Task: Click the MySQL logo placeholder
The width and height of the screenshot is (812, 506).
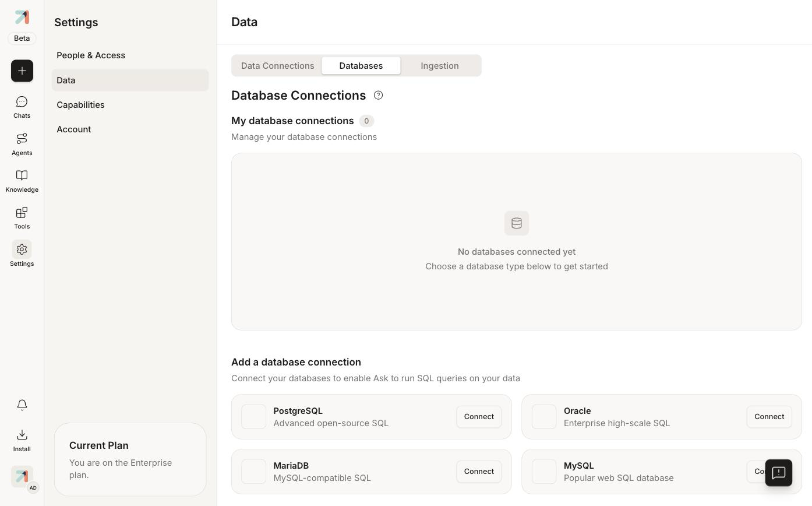Action: pyautogui.click(x=544, y=472)
